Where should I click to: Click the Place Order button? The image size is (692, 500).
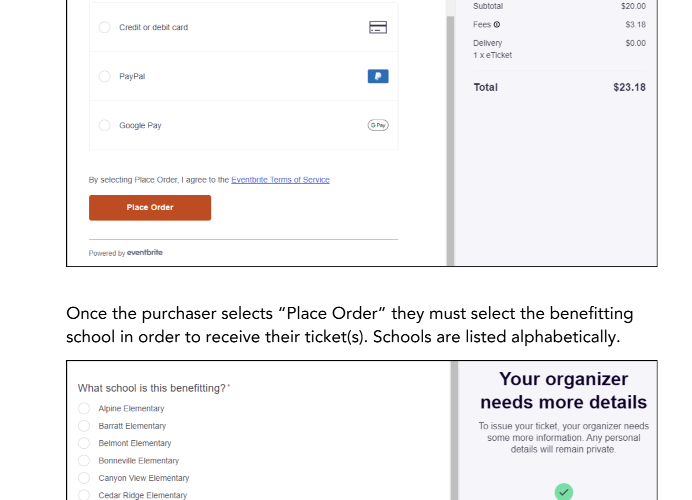(x=150, y=207)
